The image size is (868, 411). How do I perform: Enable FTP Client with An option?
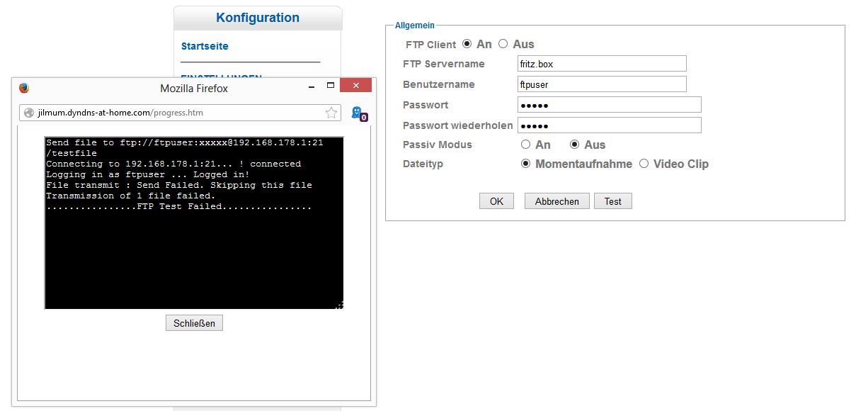[x=467, y=44]
